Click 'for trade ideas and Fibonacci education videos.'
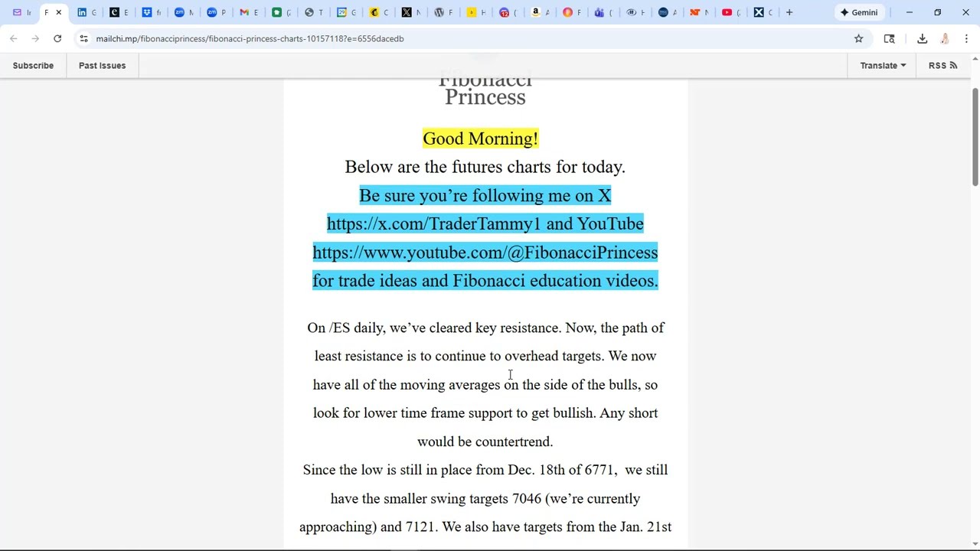The image size is (980, 551). pos(485,281)
